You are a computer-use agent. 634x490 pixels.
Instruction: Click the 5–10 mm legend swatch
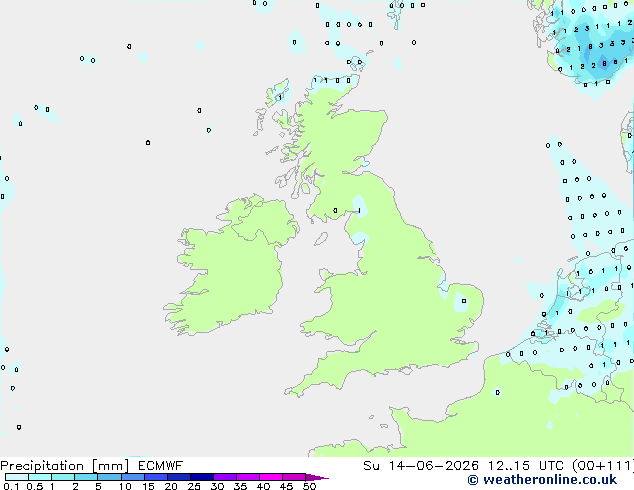coord(109,477)
